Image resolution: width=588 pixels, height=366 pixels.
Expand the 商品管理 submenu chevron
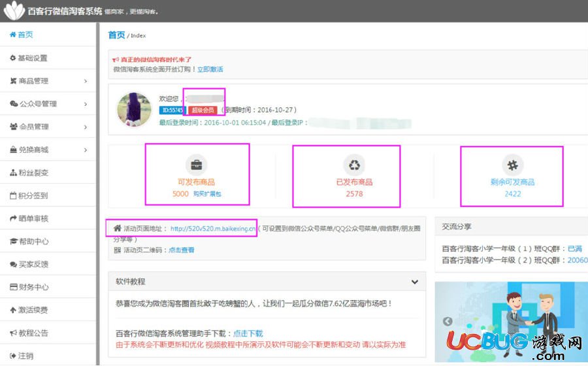(86, 81)
